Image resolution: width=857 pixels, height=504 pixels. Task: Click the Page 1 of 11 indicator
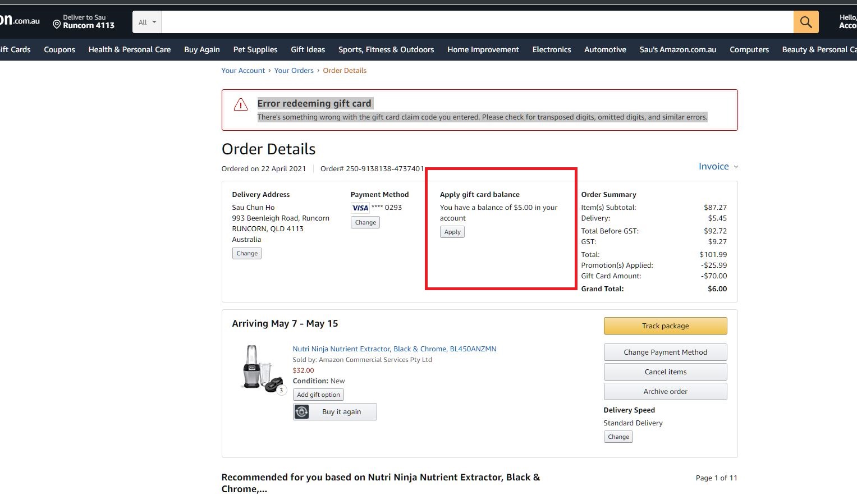coord(717,478)
